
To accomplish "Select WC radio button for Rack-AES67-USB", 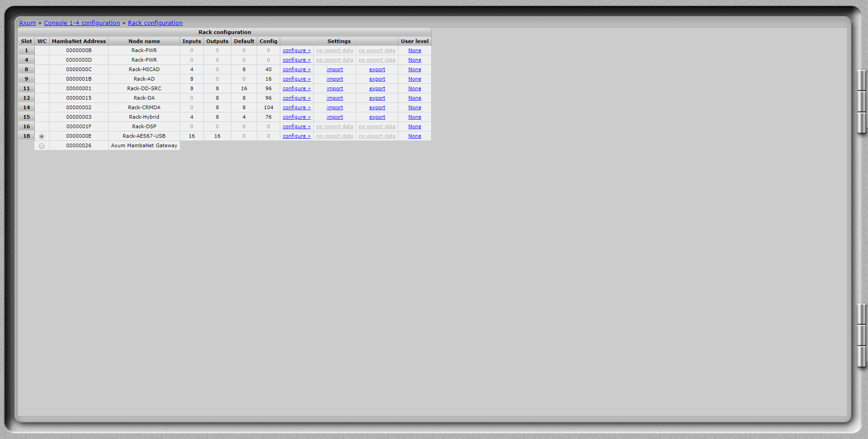I will tap(42, 136).
